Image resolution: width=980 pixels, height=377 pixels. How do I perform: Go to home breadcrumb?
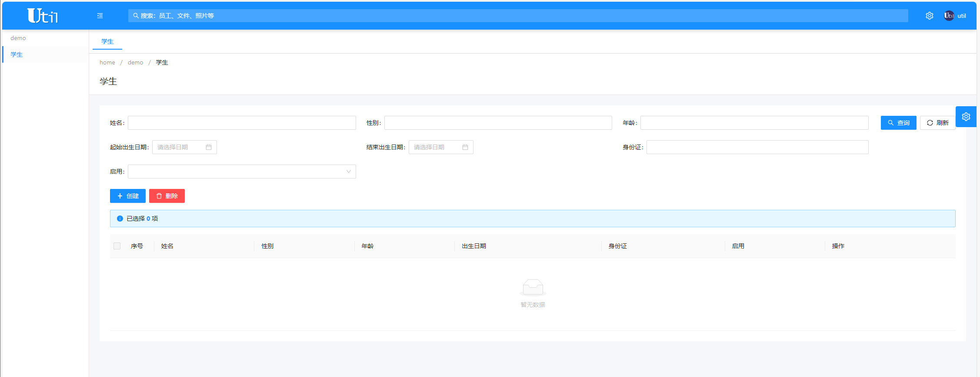pos(107,62)
